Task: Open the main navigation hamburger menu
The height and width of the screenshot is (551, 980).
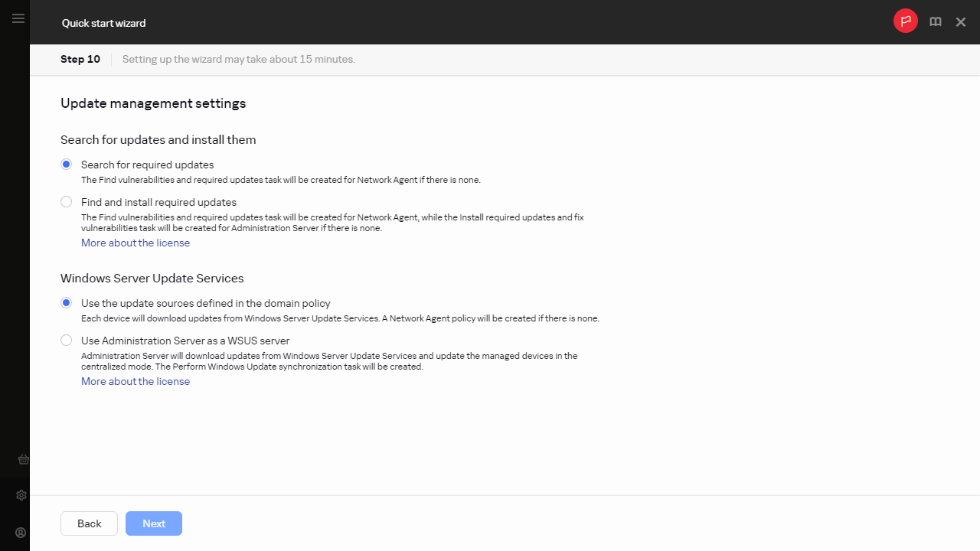Action: pos(18,18)
